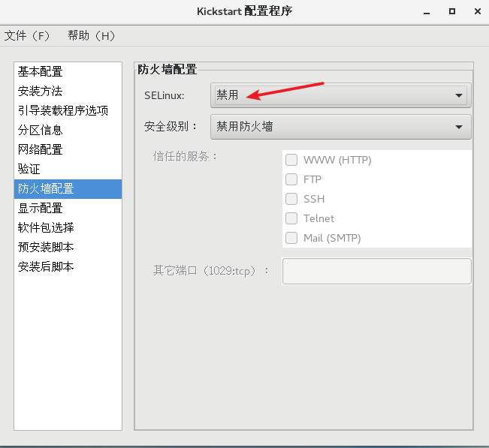Toggle the Telnet checkbox
This screenshot has width=489, height=448.
pyautogui.click(x=291, y=218)
